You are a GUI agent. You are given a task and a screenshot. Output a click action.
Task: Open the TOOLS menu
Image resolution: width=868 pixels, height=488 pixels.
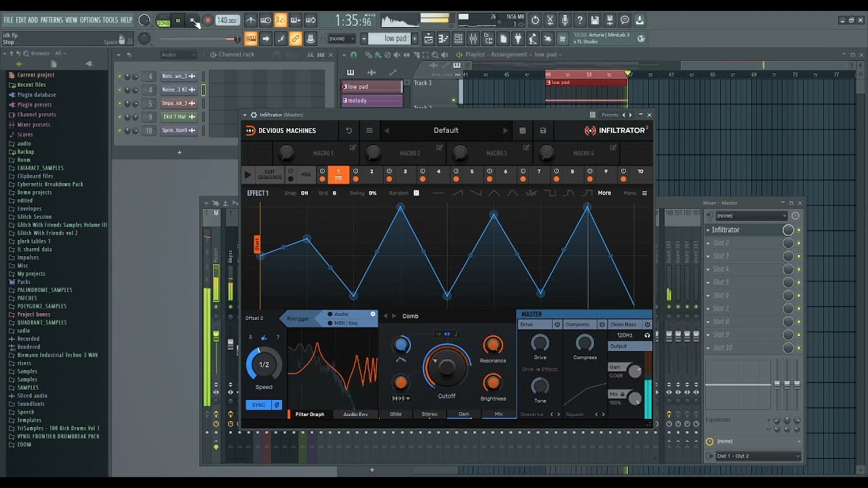pos(111,20)
